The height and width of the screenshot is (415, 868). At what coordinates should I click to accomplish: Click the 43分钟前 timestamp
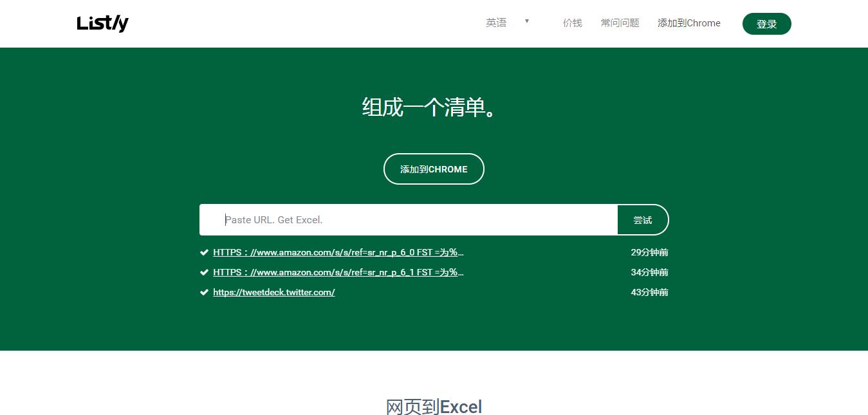click(649, 291)
